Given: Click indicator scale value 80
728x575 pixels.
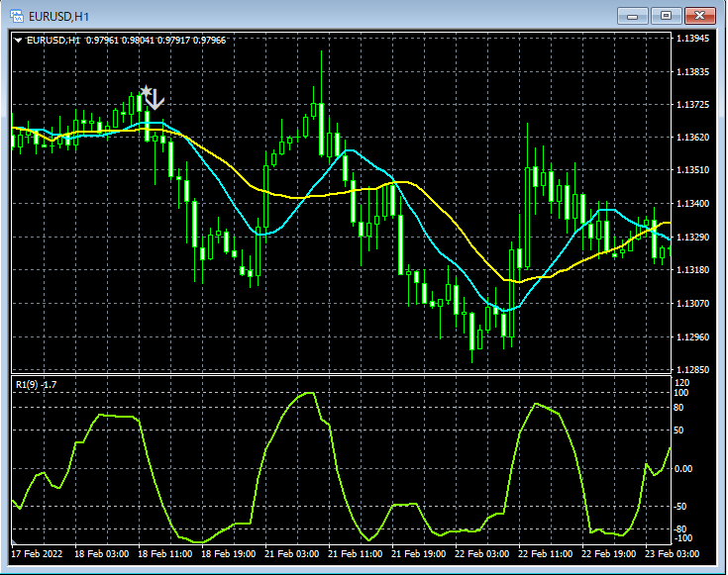Looking at the screenshot, I should tap(678, 408).
